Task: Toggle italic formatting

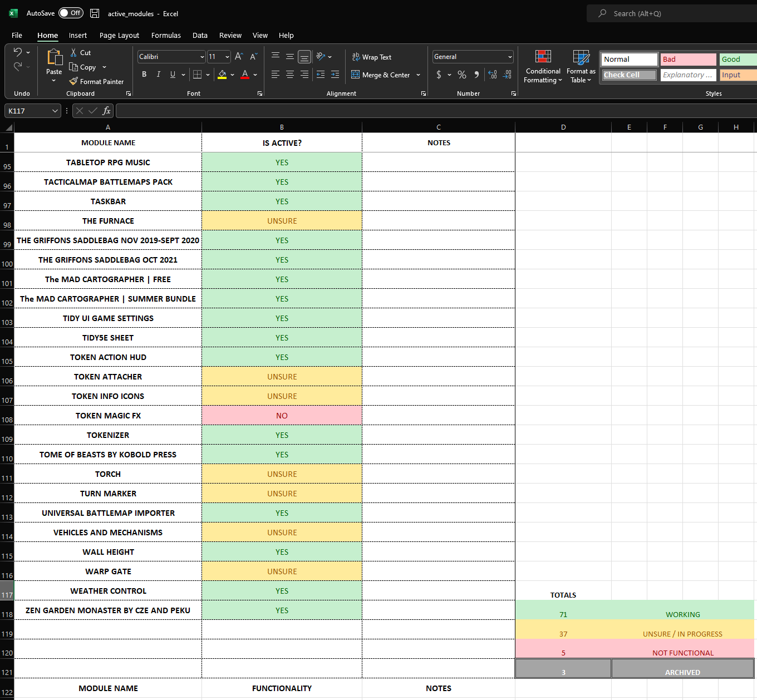Action: coord(159,75)
